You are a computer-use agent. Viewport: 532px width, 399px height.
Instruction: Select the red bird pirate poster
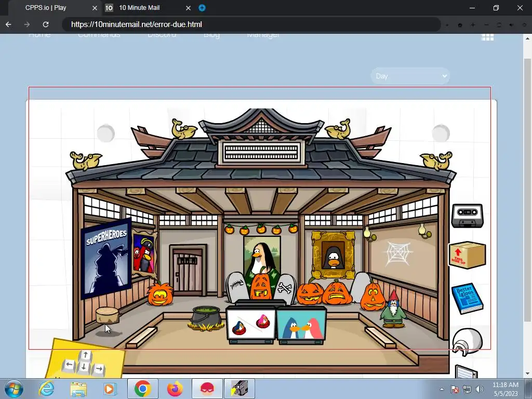pos(144,253)
